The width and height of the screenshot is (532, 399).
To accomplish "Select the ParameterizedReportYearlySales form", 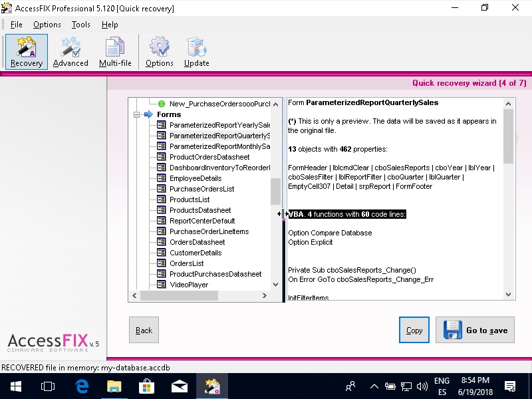I will coord(219,125).
